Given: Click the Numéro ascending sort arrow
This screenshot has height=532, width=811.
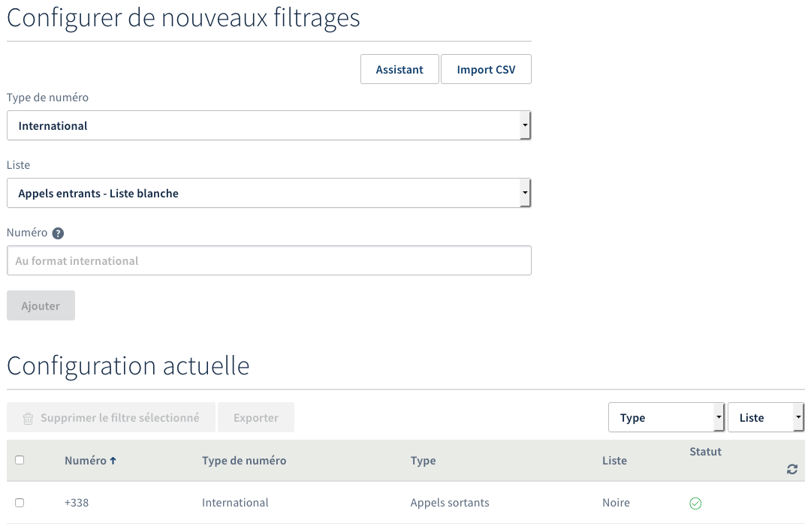Looking at the screenshot, I should tap(113, 461).
